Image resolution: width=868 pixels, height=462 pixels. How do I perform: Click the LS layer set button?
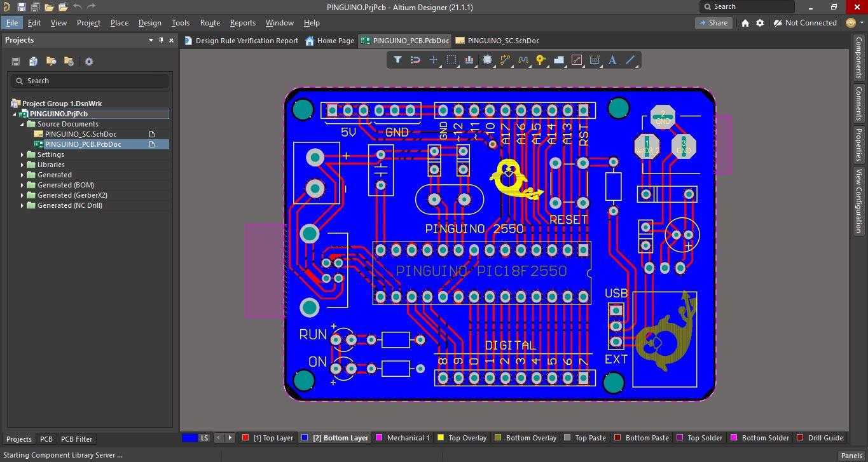click(x=204, y=438)
